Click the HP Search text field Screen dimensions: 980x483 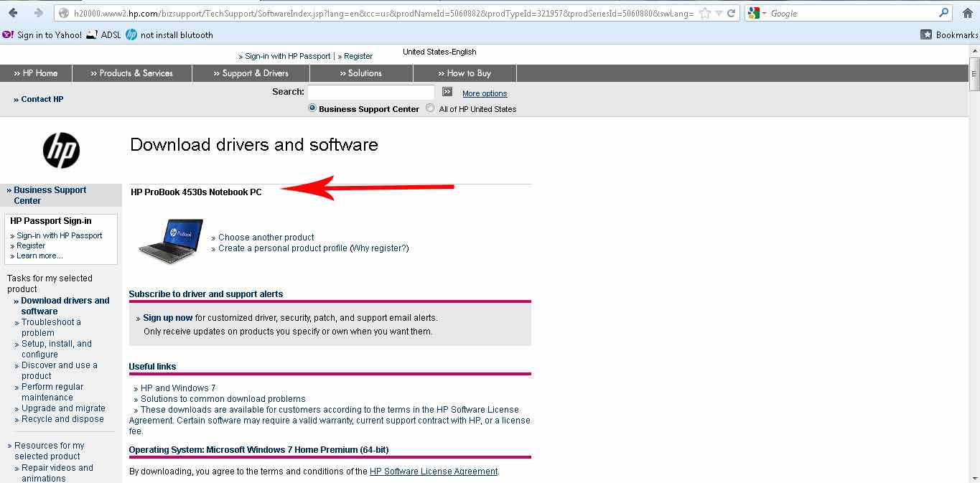371,92
